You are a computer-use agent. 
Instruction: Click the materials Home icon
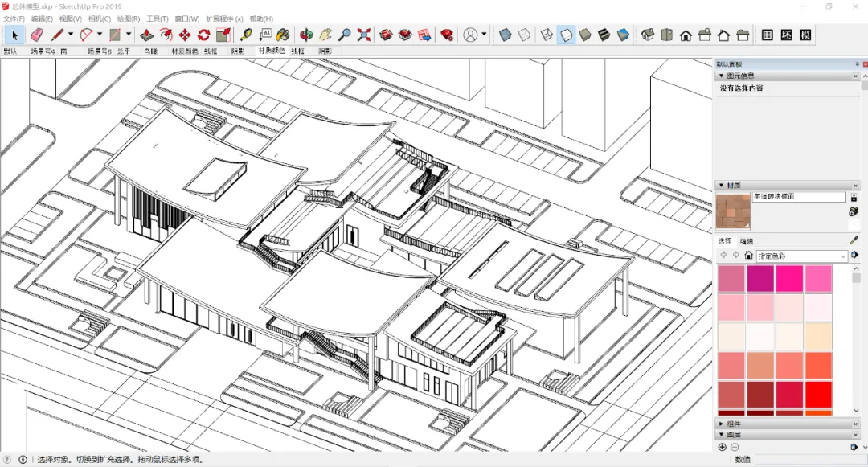point(748,255)
